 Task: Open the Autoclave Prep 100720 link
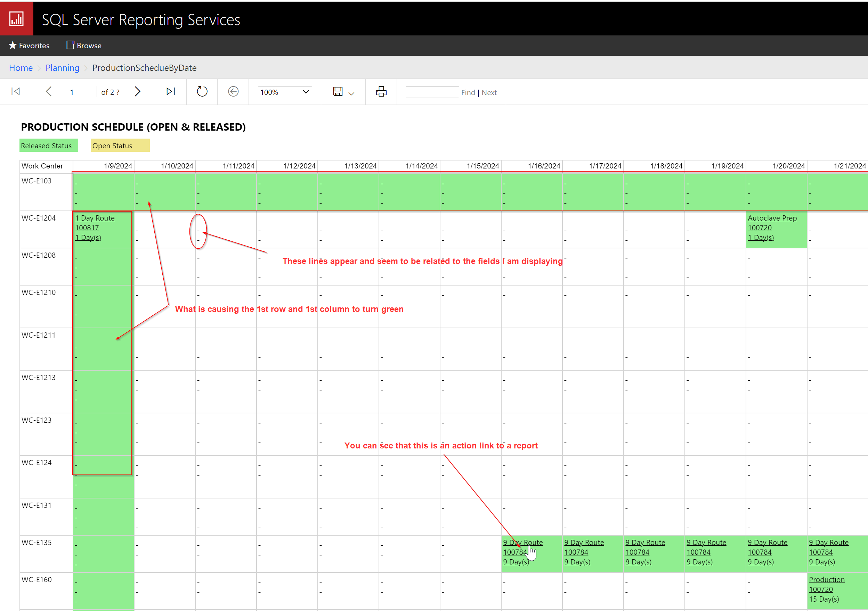coord(772,218)
